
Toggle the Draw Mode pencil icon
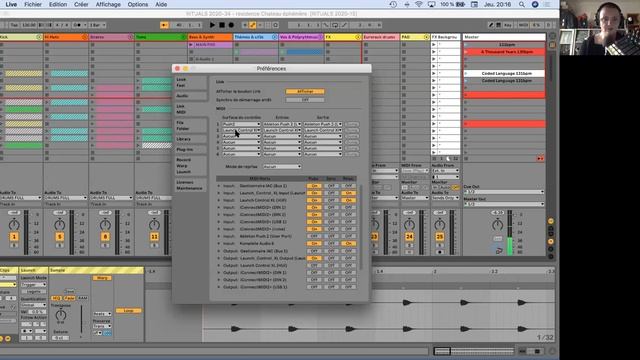click(491, 25)
